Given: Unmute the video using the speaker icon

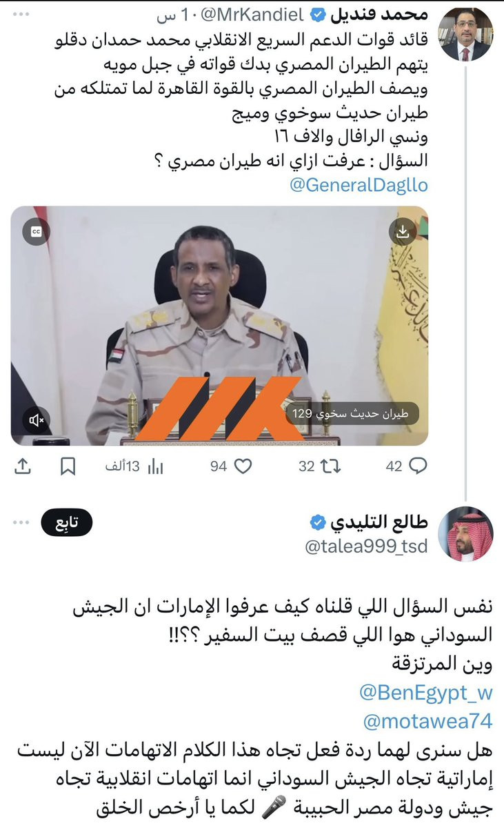Looking at the screenshot, I should coord(37,420).
